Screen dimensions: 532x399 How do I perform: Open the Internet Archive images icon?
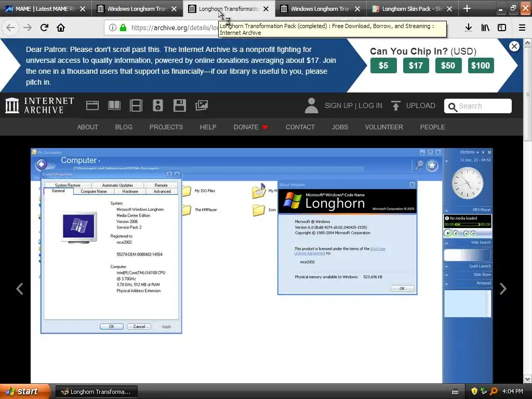[202, 105]
